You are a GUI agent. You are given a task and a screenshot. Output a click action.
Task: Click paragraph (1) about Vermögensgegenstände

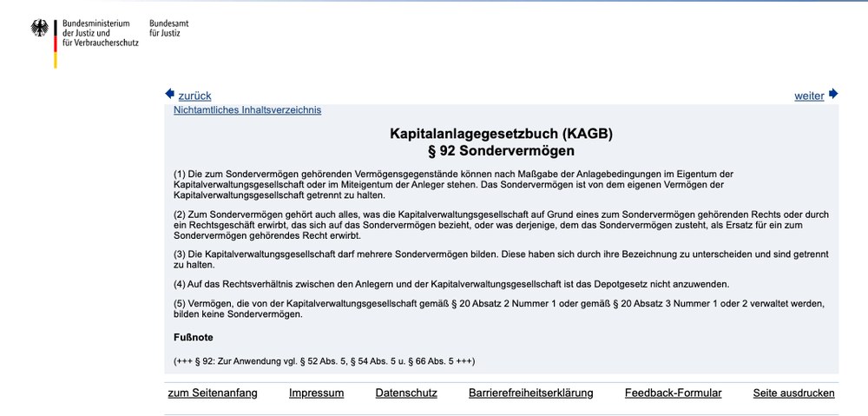[x=453, y=184]
